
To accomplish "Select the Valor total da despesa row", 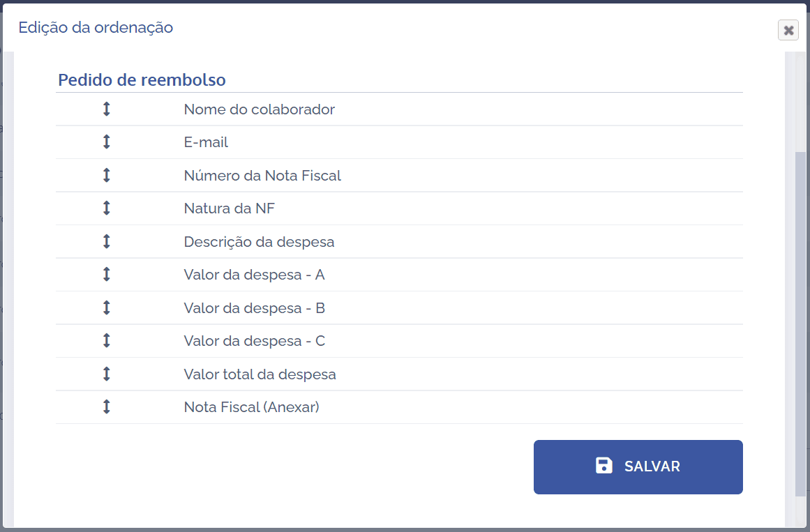I will point(260,374).
